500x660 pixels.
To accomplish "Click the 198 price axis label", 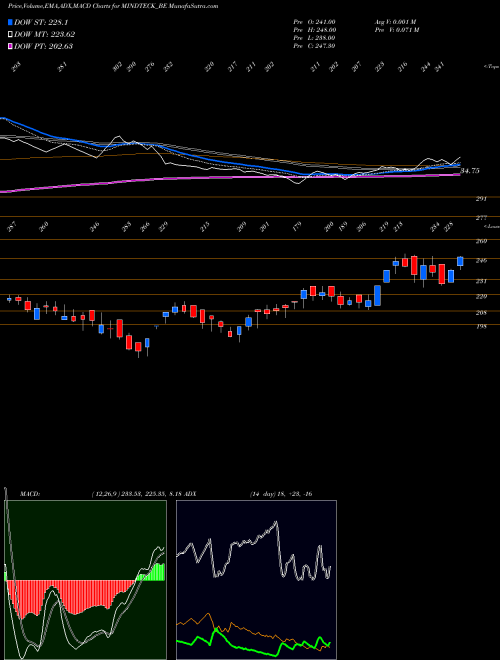I will (x=481, y=326).
